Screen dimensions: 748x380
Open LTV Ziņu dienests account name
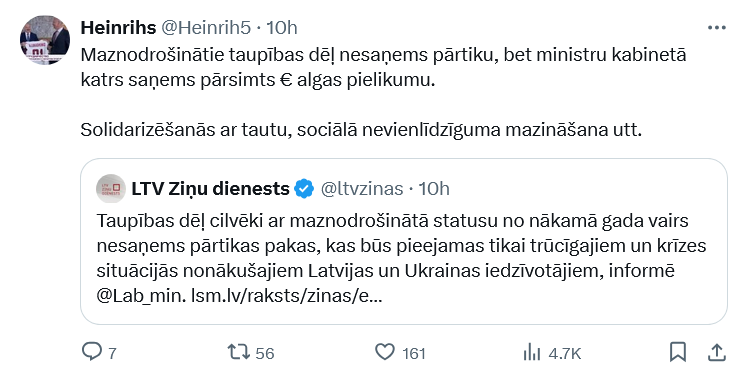pyautogui.click(x=210, y=189)
